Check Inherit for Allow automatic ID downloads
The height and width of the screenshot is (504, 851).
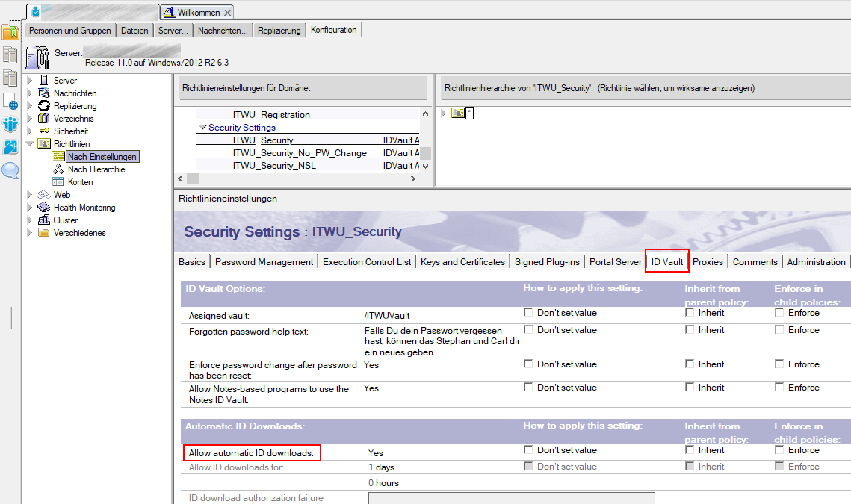(x=690, y=449)
